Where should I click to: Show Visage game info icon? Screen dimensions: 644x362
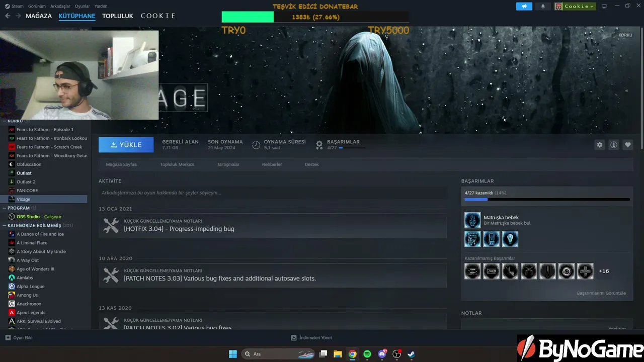click(x=613, y=145)
